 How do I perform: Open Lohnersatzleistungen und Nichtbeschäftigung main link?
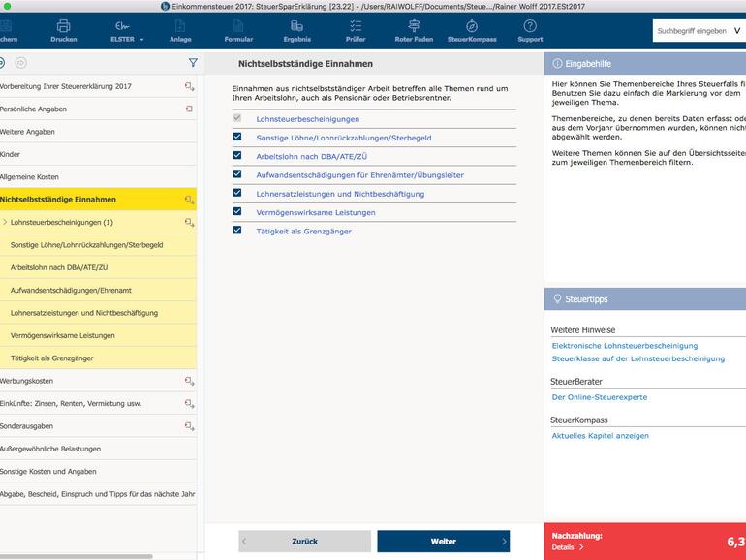coord(340,194)
